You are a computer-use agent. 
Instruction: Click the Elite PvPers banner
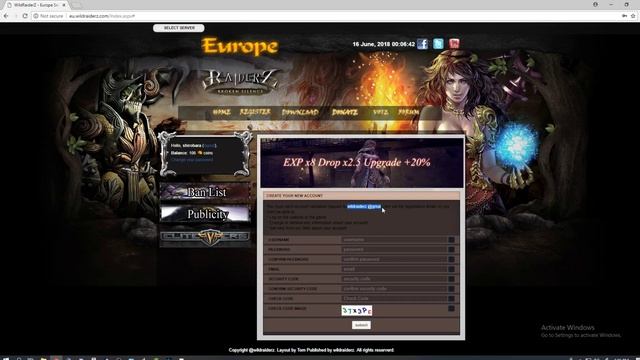[205, 237]
